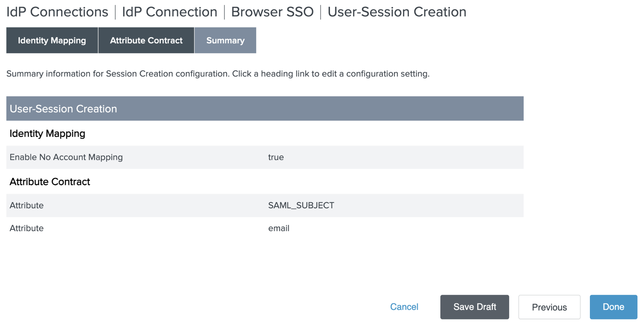The image size is (644, 324).
Task: Click the blue Done button
Action: 613,307
